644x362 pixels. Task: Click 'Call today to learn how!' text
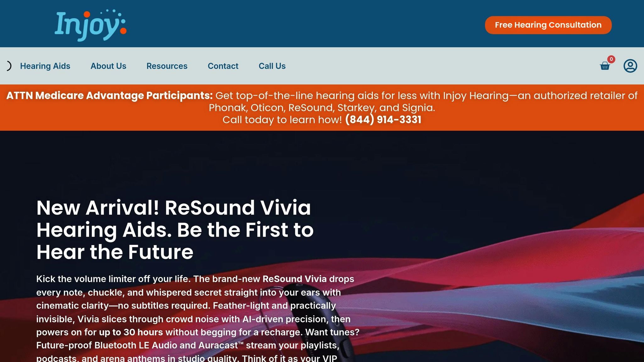pos(282,120)
